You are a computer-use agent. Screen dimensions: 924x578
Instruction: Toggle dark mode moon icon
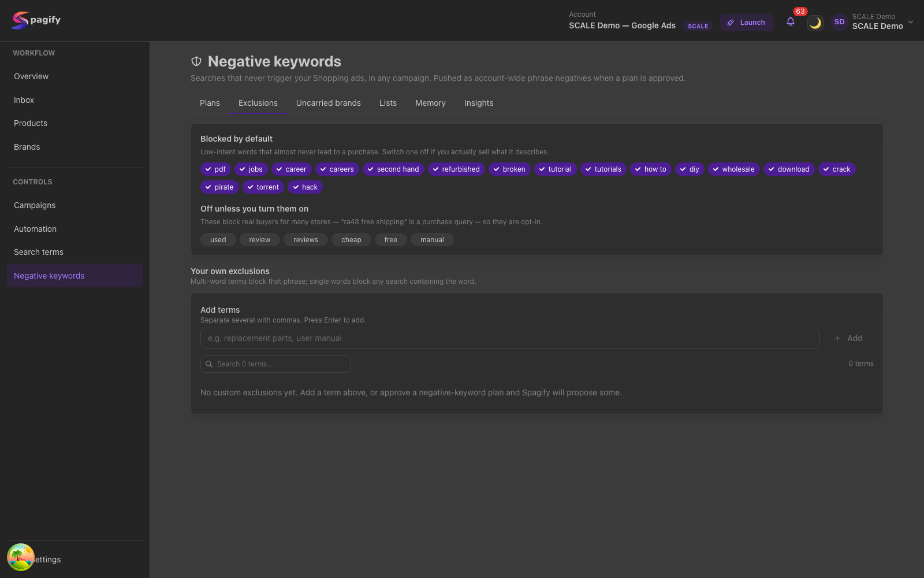pyautogui.click(x=815, y=23)
